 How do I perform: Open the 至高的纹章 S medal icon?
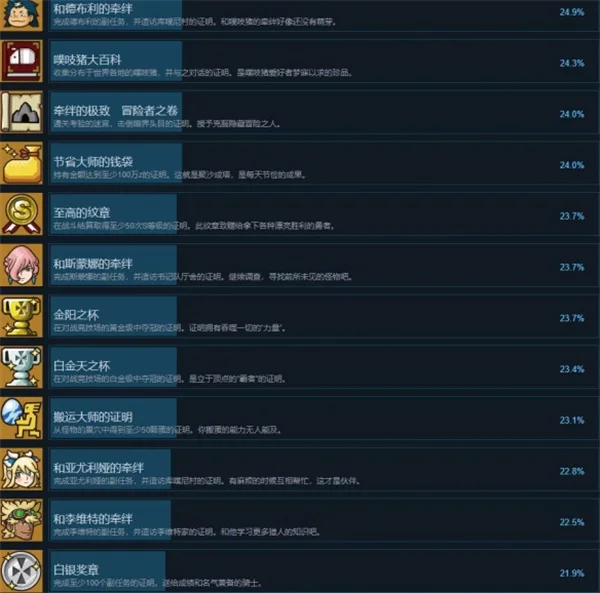[21, 214]
